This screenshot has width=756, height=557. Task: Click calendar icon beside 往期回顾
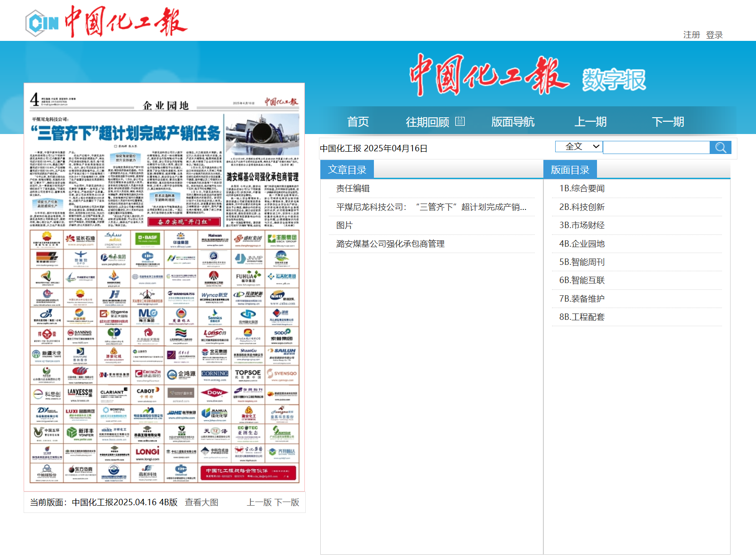tap(460, 121)
